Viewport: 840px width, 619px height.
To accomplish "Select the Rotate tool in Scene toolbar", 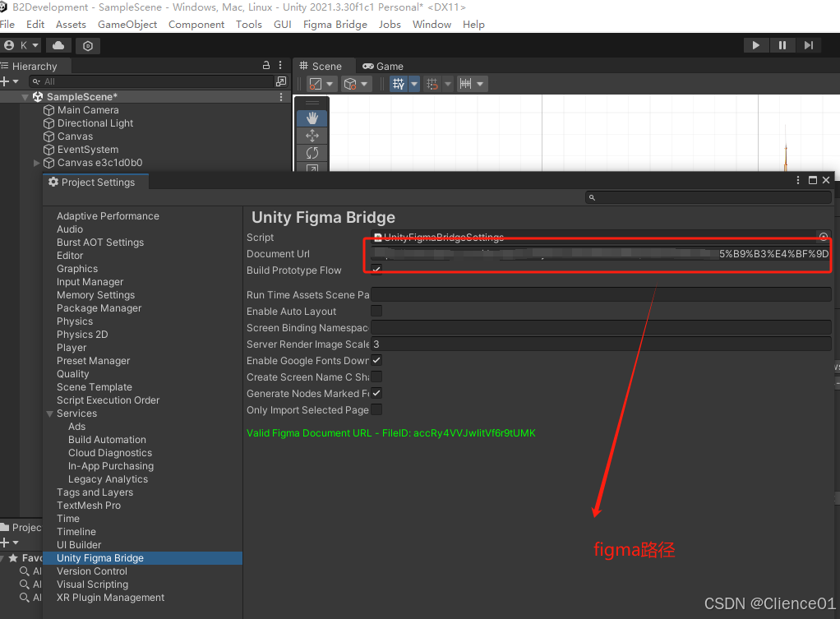I will 312,153.
